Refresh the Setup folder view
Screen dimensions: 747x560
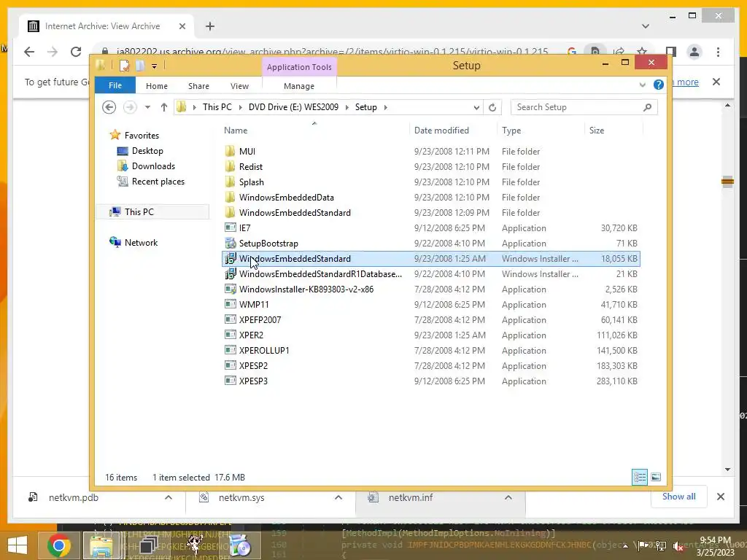(492, 108)
